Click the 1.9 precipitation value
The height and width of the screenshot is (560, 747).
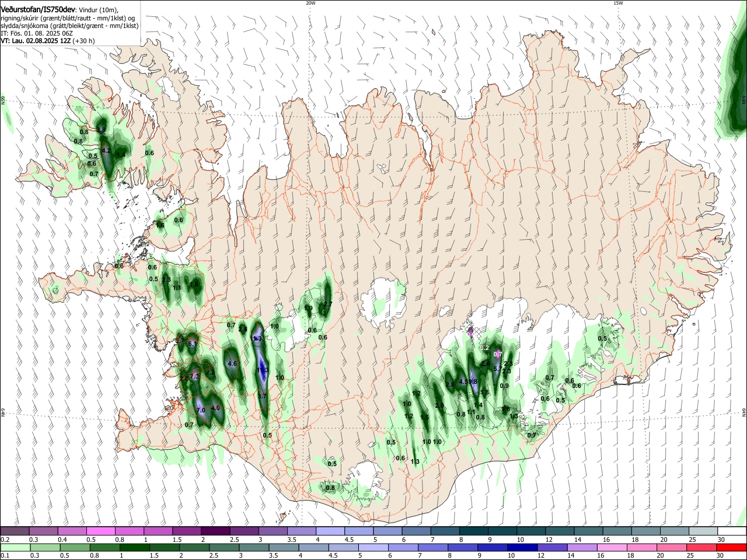point(309,309)
